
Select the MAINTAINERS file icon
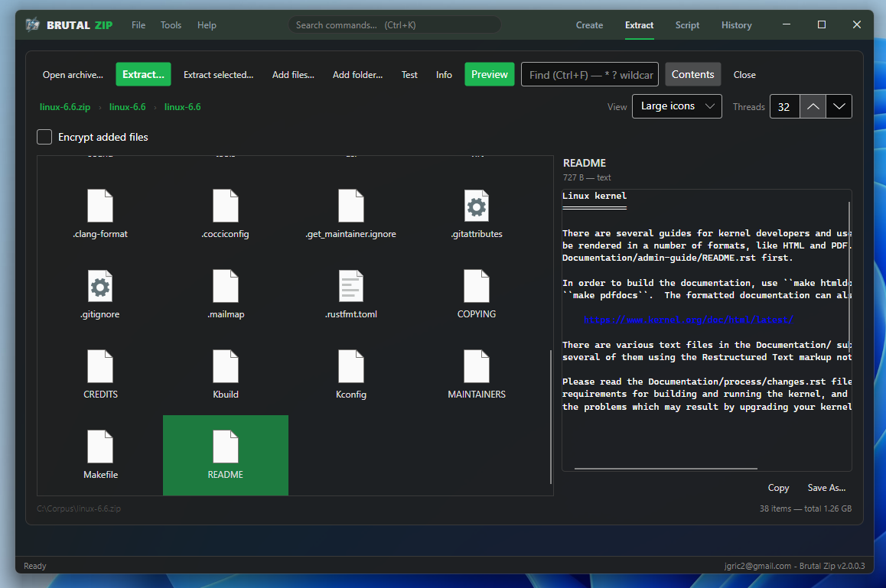click(477, 366)
